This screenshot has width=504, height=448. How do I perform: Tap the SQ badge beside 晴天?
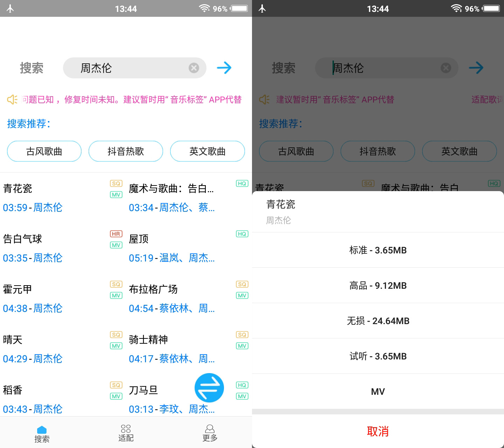[116, 335]
